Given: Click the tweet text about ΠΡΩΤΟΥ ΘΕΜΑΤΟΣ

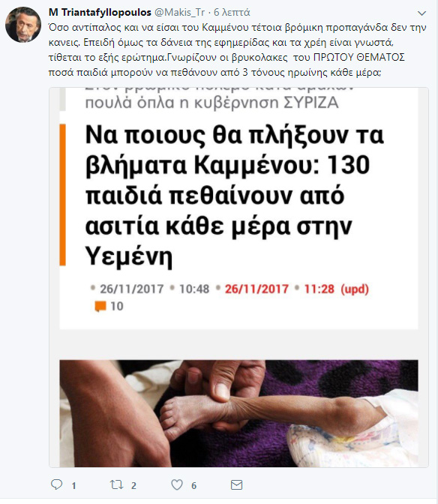Looking at the screenshot, I should (238, 49).
